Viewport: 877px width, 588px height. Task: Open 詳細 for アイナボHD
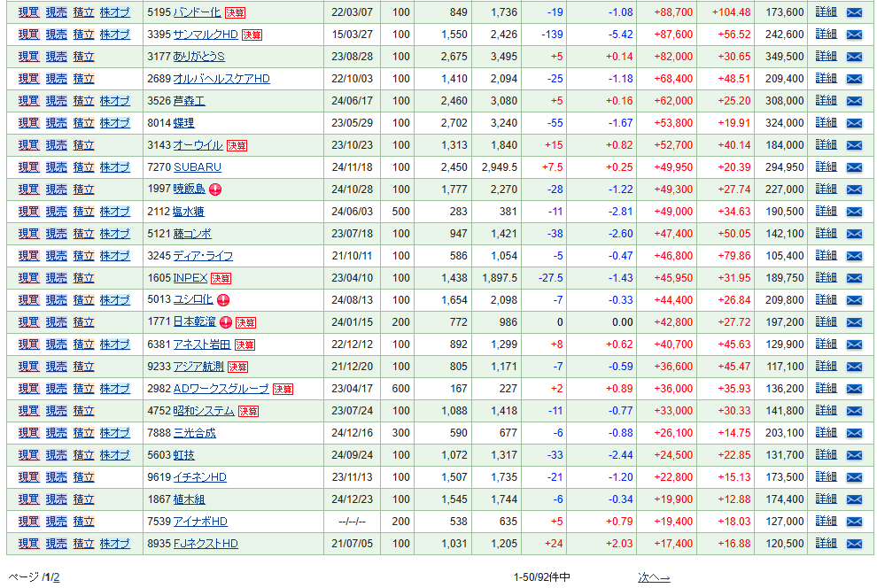827,521
